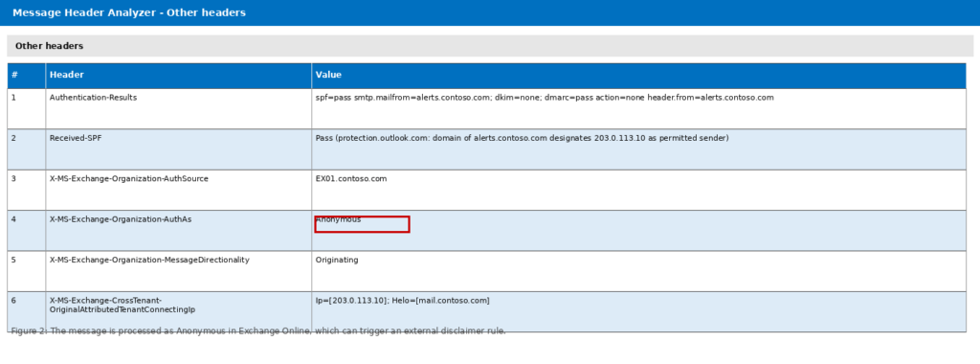The image size is (980, 364).
Task: Click the 'Pass (protection.outlook.com...' SPF value
Action: coord(522,138)
